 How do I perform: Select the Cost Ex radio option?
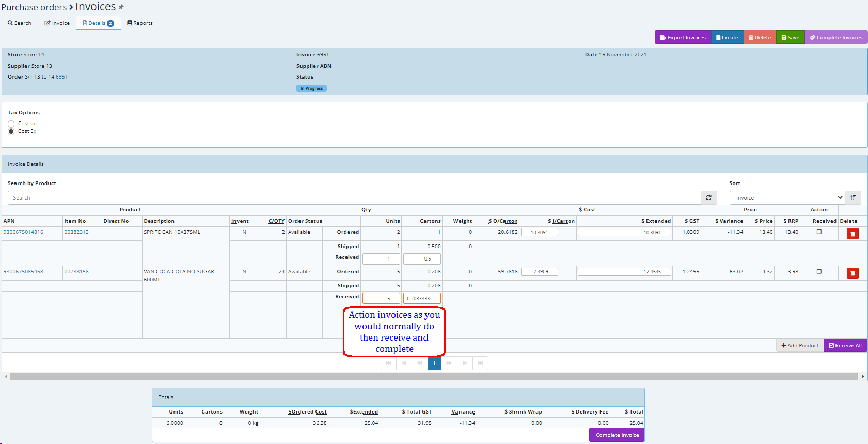[x=11, y=132]
